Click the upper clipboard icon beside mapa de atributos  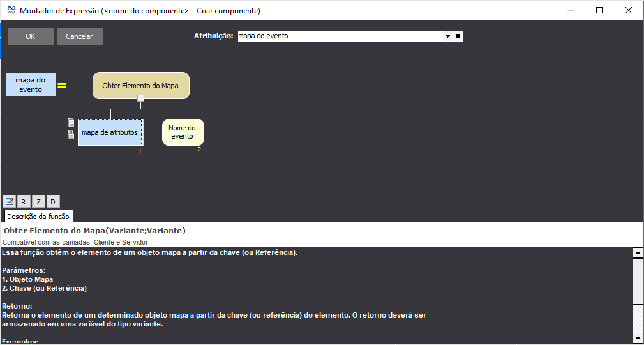(71, 123)
